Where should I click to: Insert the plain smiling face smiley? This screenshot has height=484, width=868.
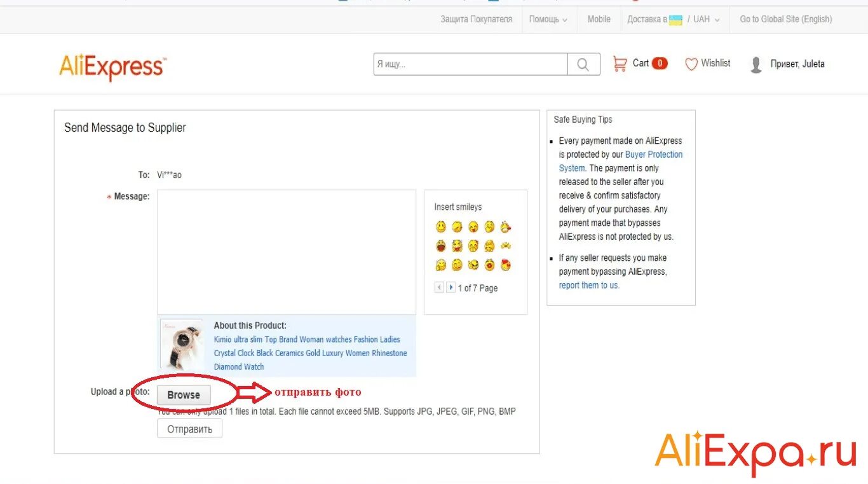click(441, 226)
